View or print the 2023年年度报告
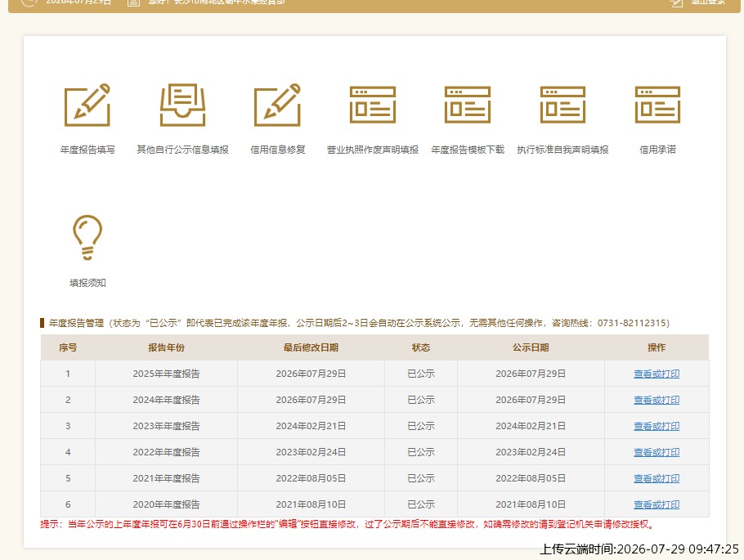 (x=657, y=426)
